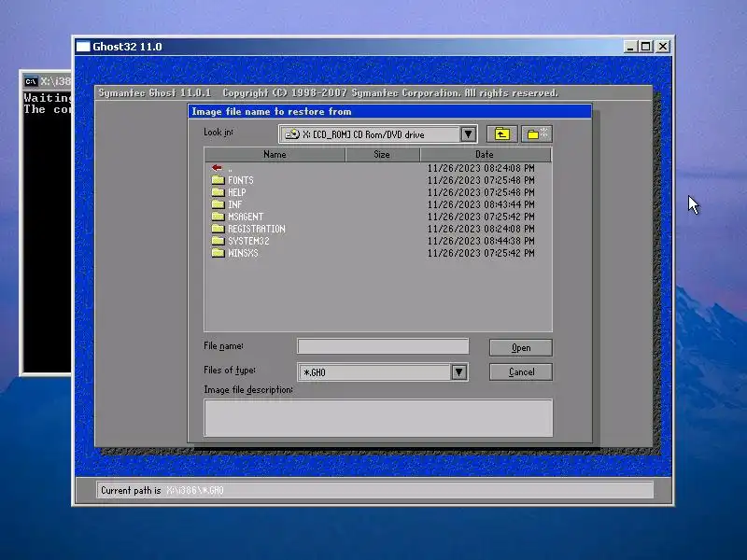Sort by the Size column header
This screenshot has width=747, height=560.
click(382, 154)
